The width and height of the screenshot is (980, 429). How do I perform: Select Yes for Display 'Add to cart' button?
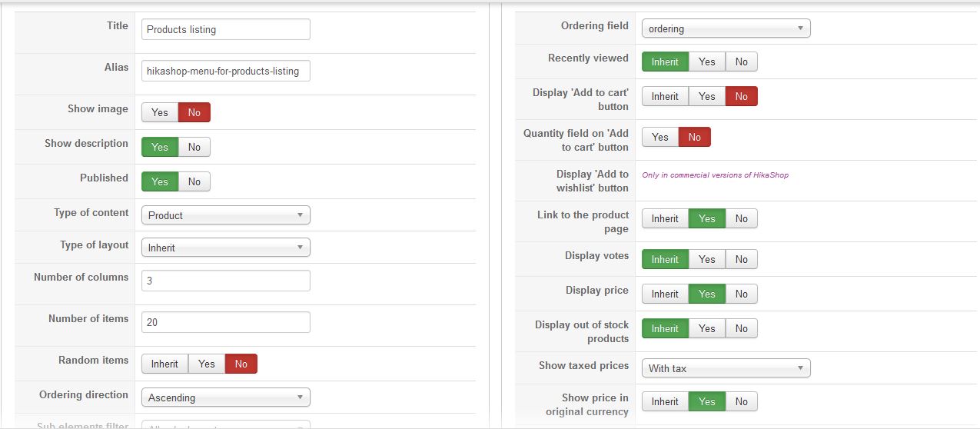(x=706, y=96)
